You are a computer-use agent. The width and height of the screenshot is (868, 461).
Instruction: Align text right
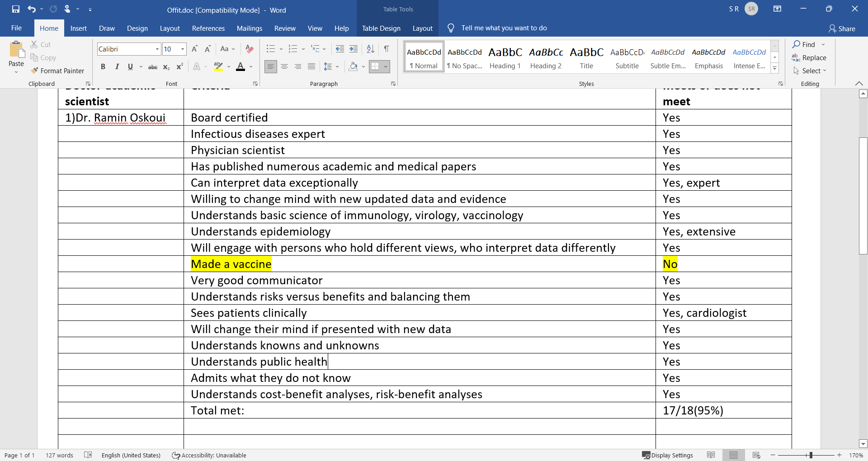pyautogui.click(x=298, y=67)
